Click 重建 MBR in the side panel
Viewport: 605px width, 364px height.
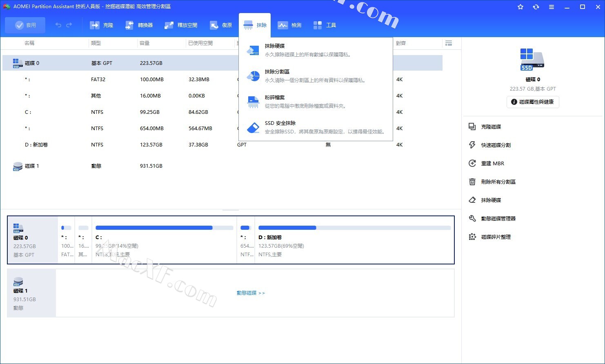[x=492, y=164]
